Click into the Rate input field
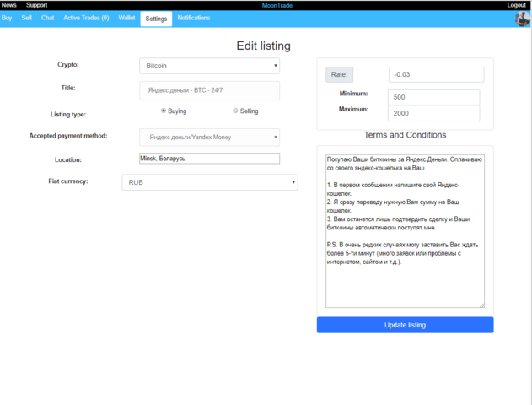532x405 pixels. point(436,74)
